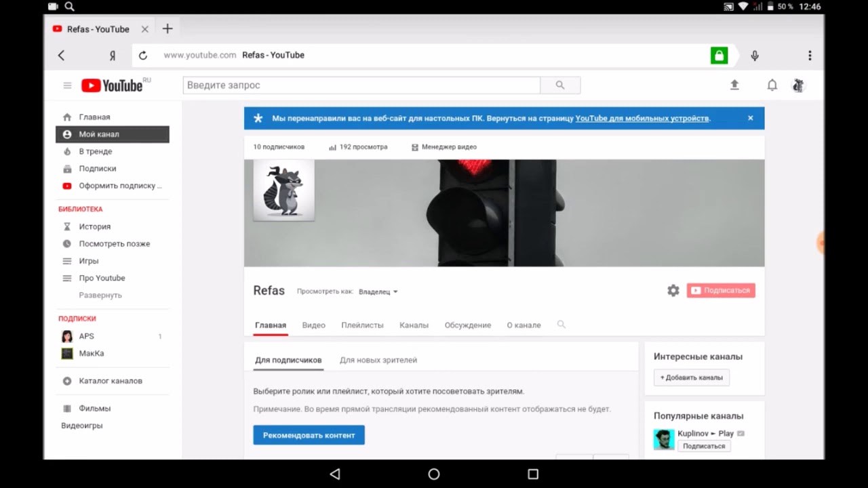Open APS subscription channel
The width and height of the screenshot is (868, 488).
pos(113,336)
